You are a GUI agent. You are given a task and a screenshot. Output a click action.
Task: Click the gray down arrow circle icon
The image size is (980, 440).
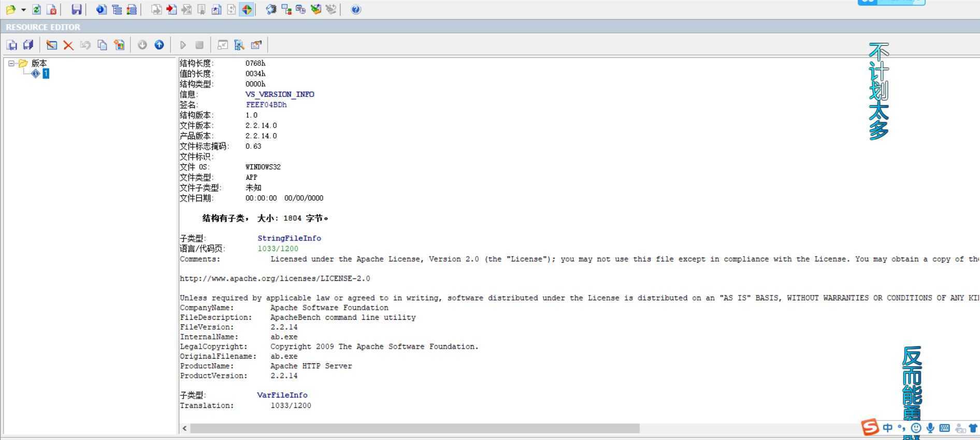click(x=142, y=45)
